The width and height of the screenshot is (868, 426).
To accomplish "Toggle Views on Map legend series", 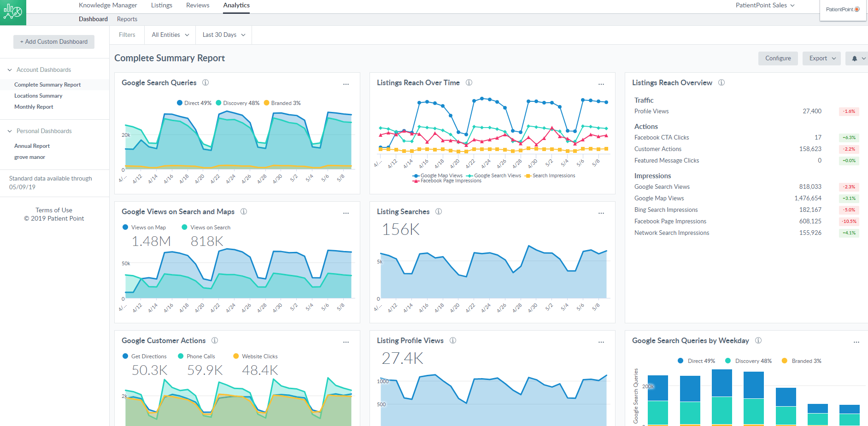I will point(144,228).
